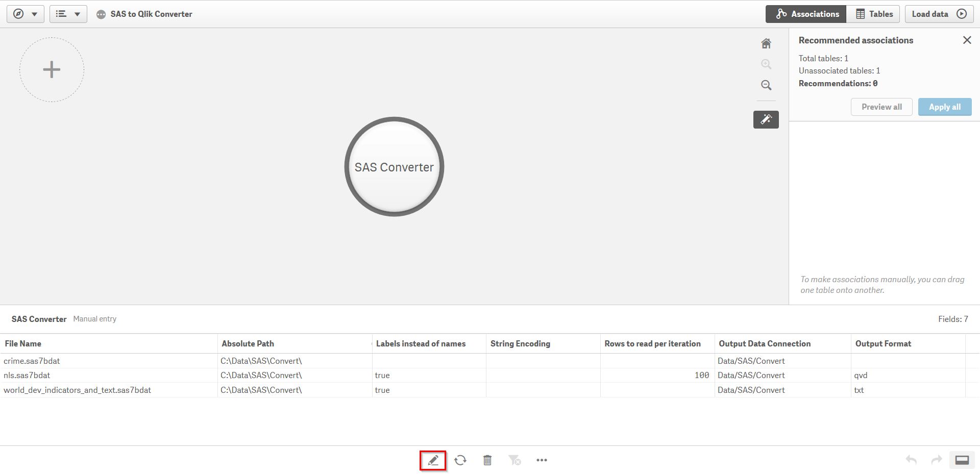Add data with the plus circle
980x474 pixels.
[x=52, y=69]
